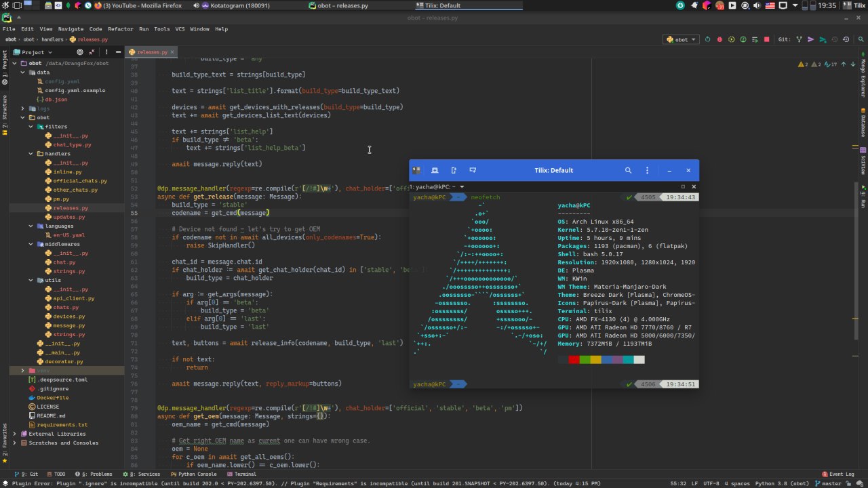This screenshot has width=868, height=488.
Task: Close the releases.py editor tab
Action: tap(173, 52)
